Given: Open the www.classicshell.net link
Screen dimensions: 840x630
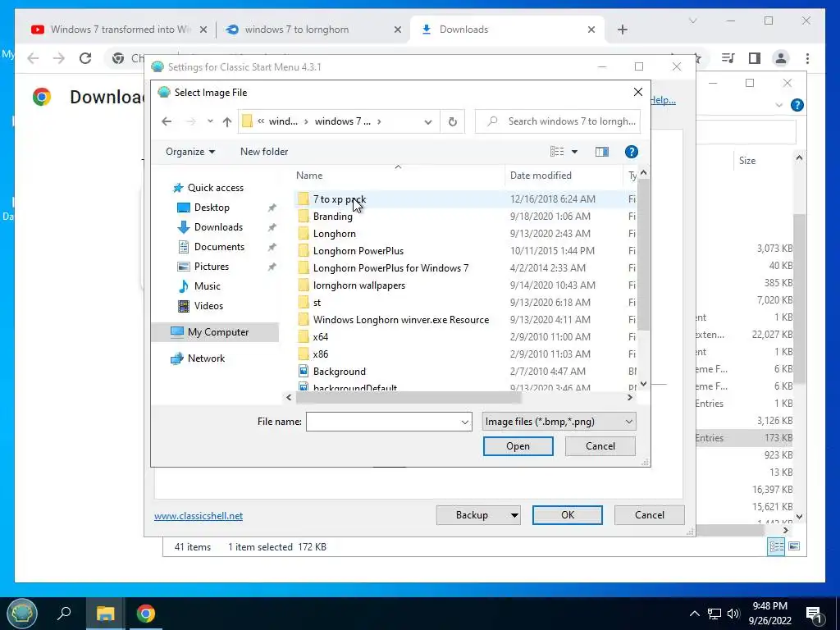Looking at the screenshot, I should coord(199,516).
